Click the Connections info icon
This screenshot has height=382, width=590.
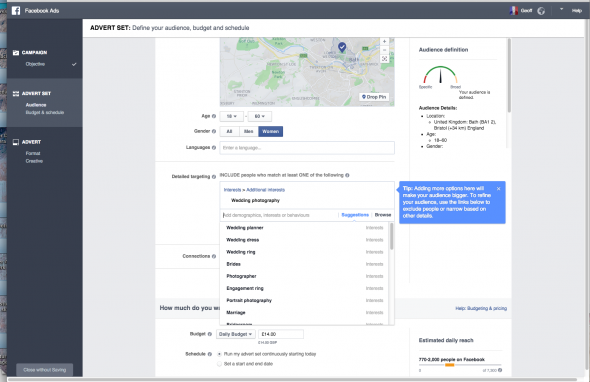pos(214,256)
